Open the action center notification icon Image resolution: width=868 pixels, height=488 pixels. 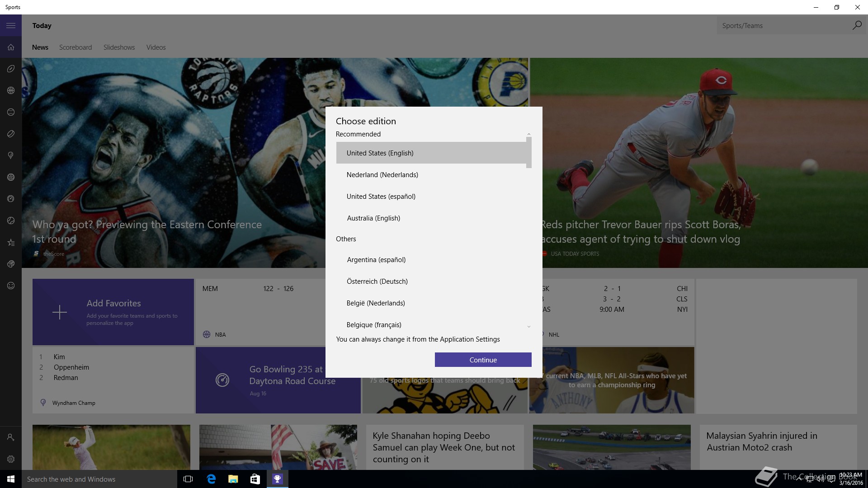tap(831, 479)
